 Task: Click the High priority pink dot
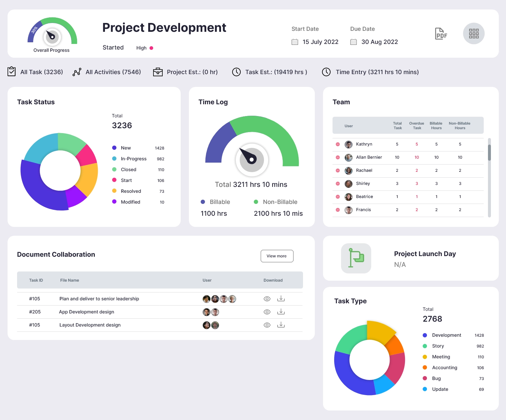(151, 48)
